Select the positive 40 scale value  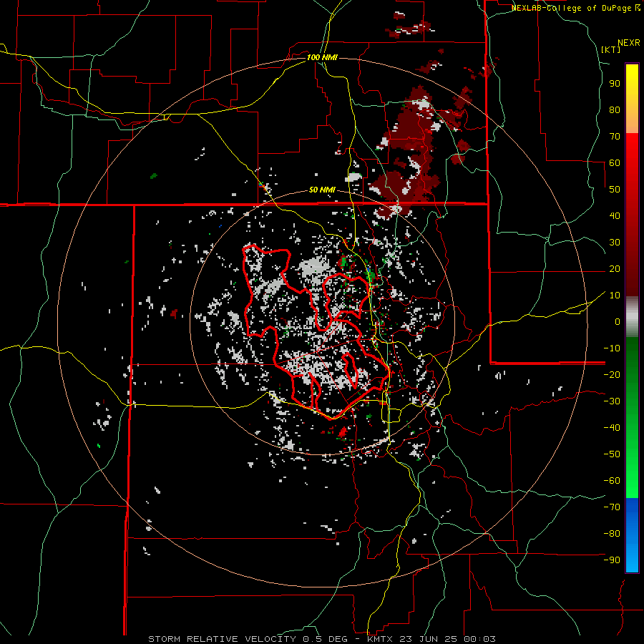coord(615,215)
